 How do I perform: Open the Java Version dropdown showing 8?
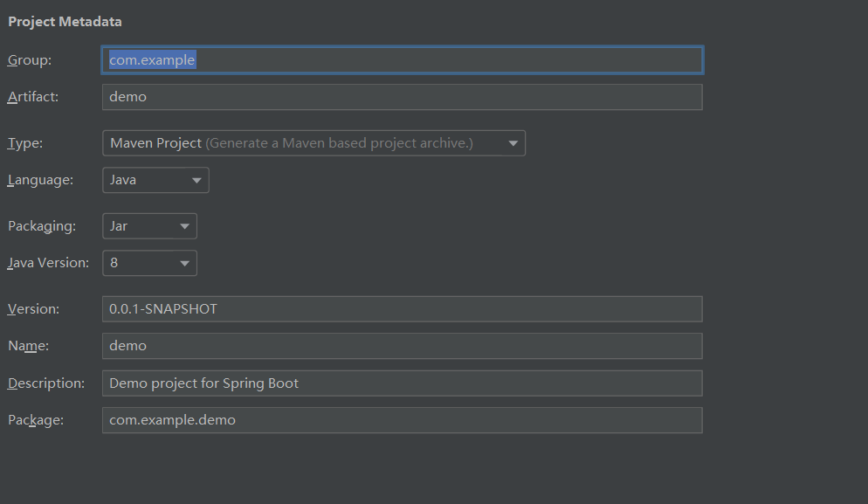pos(149,263)
